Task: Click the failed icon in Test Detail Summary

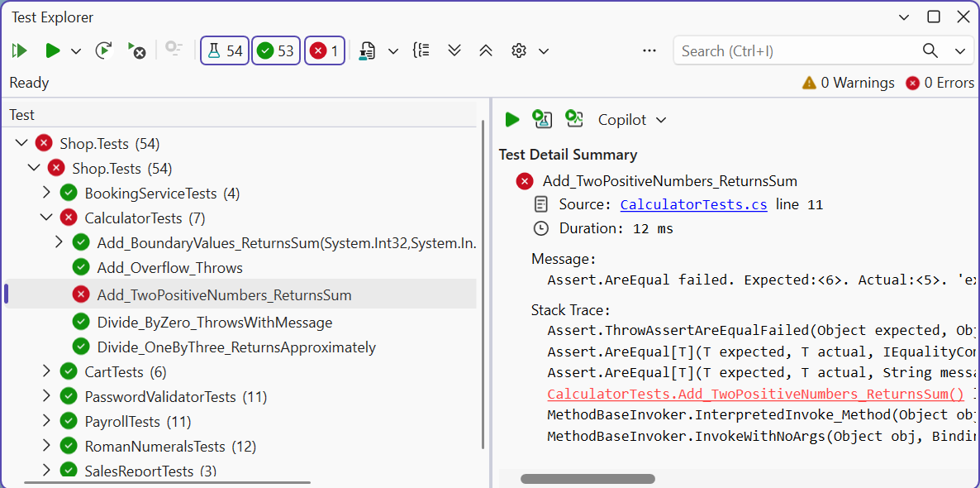Action: (525, 181)
